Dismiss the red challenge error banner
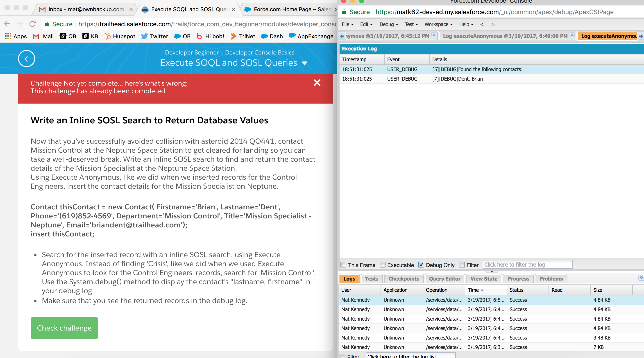The width and height of the screenshot is (644, 358). click(317, 83)
